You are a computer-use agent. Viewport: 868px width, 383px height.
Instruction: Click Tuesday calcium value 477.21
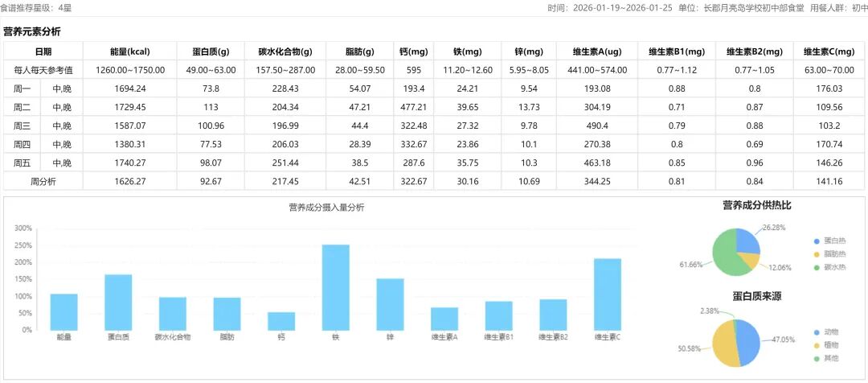tap(413, 107)
